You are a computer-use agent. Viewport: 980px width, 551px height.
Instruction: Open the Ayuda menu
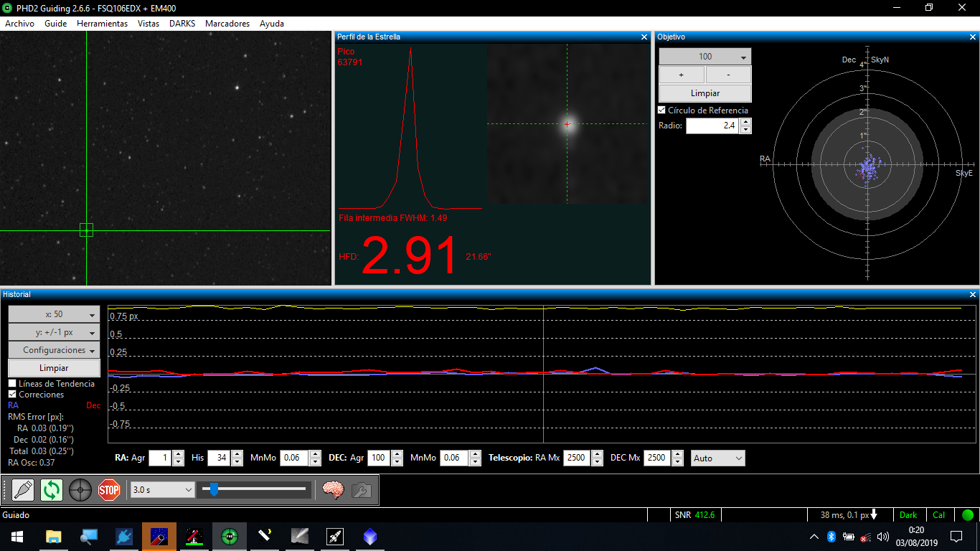coord(272,24)
